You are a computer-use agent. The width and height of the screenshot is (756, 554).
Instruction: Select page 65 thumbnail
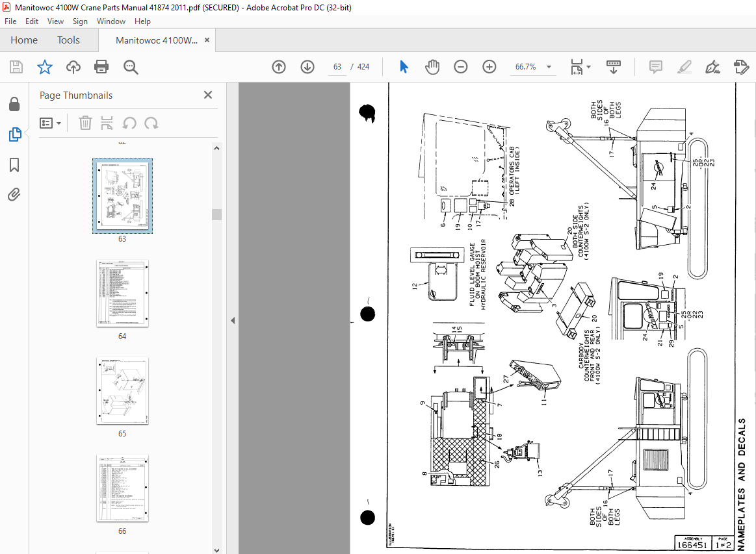pos(122,391)
